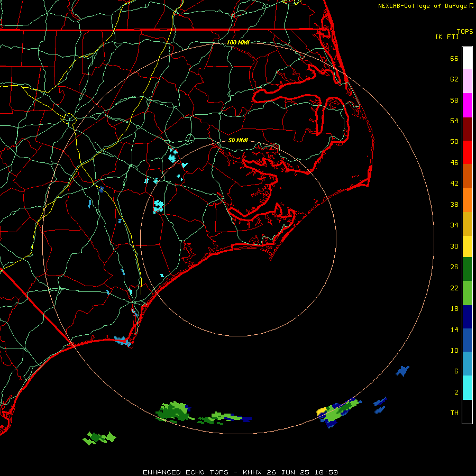This screenshot has width=476, height=476.
Task: Select the cyan legend band
Action: [x=467, y=388]
